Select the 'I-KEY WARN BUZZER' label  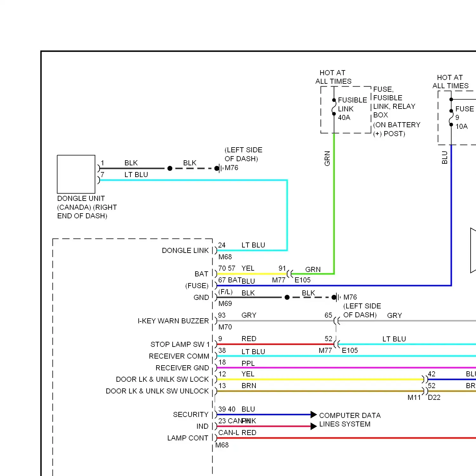coord(173,321)
